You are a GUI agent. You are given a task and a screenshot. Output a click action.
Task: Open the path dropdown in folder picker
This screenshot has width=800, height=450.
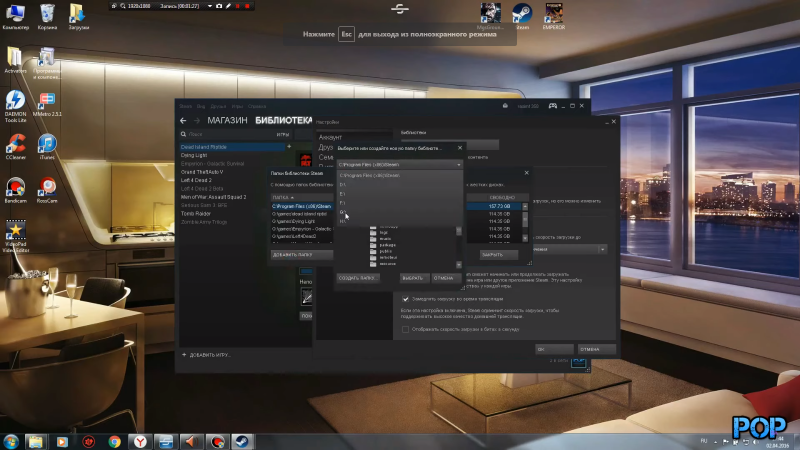point(399,165)
